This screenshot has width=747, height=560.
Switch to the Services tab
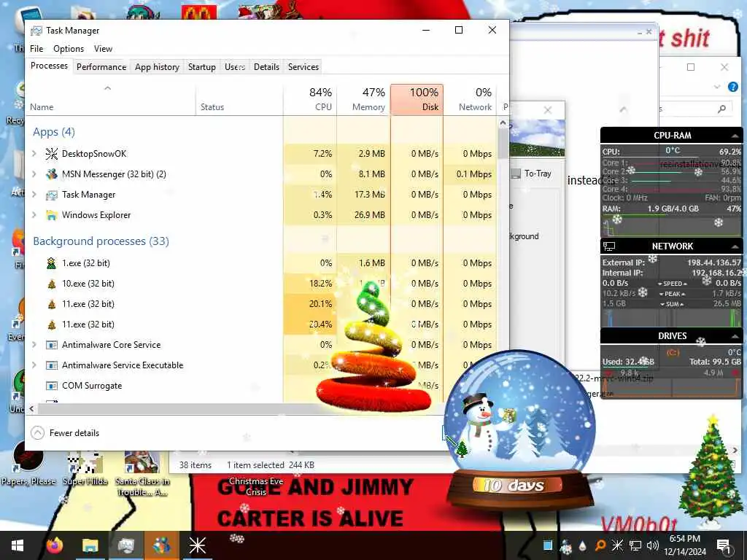coord(303,66)
